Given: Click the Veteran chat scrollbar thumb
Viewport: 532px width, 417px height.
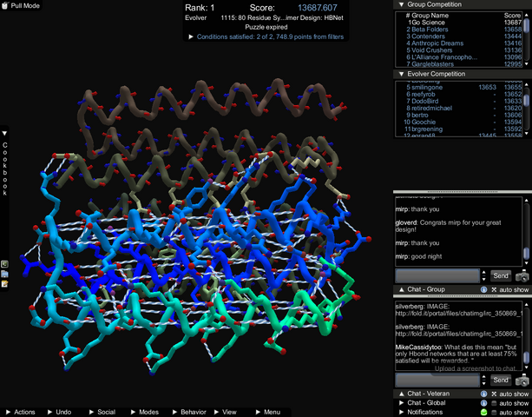Looking at the screenshot, I should point(527,357).
